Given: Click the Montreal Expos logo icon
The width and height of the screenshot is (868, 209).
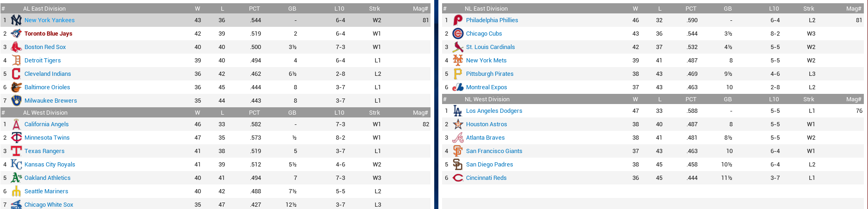Looking at the screenshot, I should pos(458,87).
